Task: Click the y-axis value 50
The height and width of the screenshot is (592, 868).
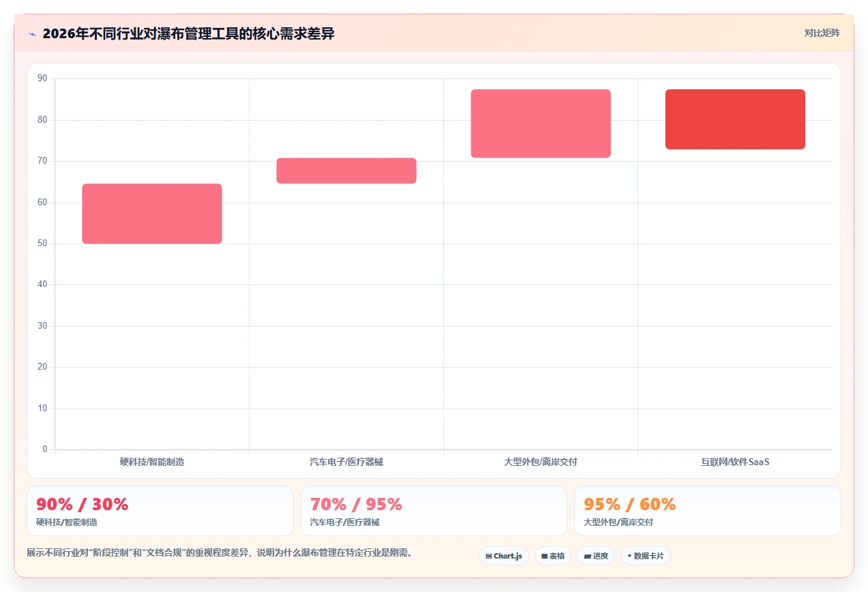Action: (43, 243)
